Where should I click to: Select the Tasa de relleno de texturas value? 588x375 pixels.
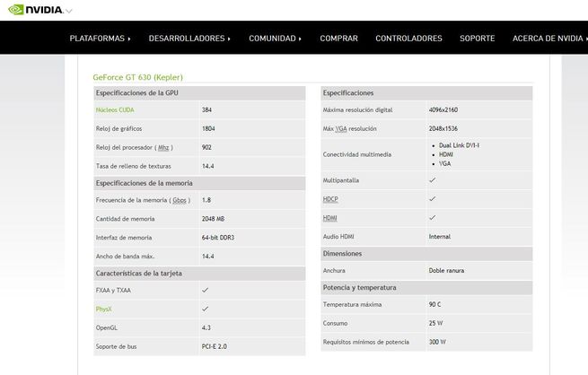pos(207,166)
